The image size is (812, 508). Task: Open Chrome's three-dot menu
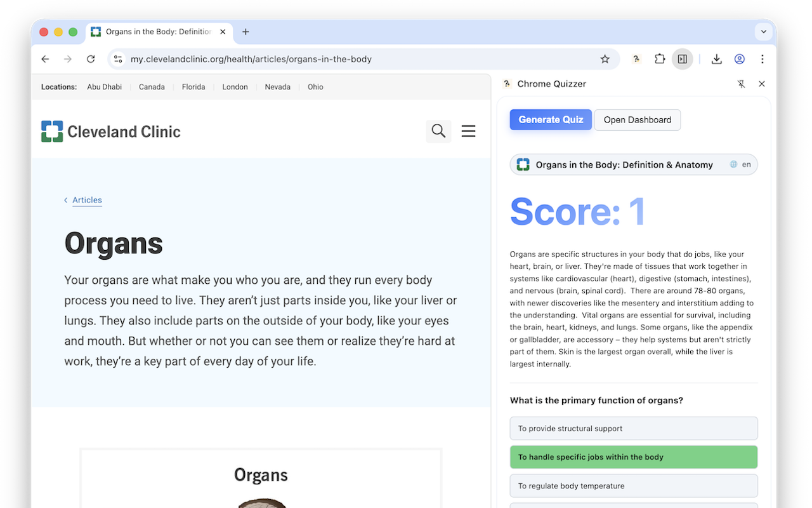tap(762, 58)
